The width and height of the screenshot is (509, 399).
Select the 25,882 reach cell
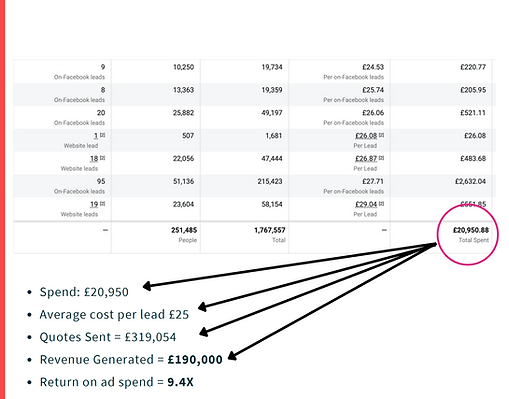tap(183, 113)
